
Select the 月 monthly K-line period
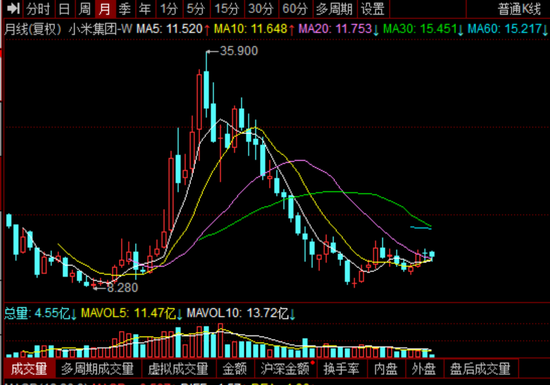(x=105, y=8)
